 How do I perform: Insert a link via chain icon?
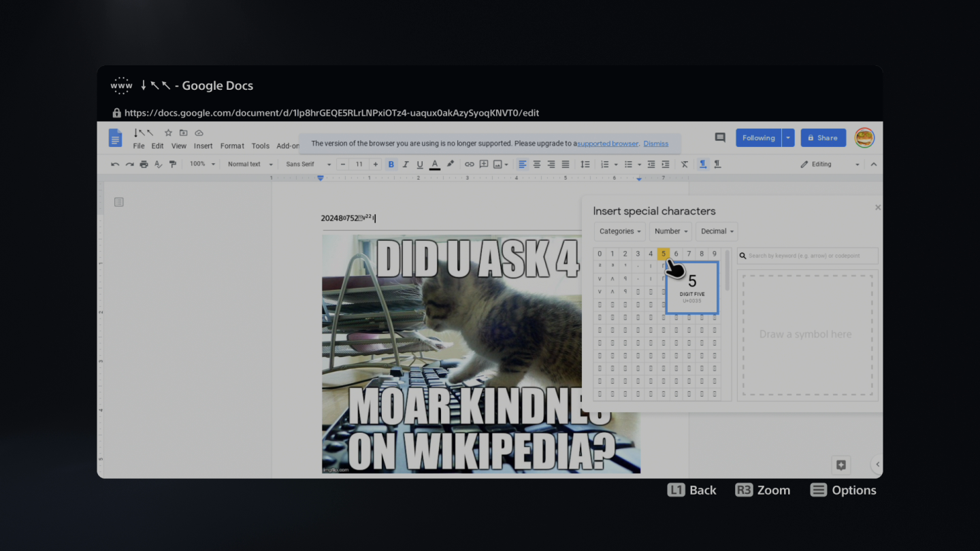(x=470, y=164)
